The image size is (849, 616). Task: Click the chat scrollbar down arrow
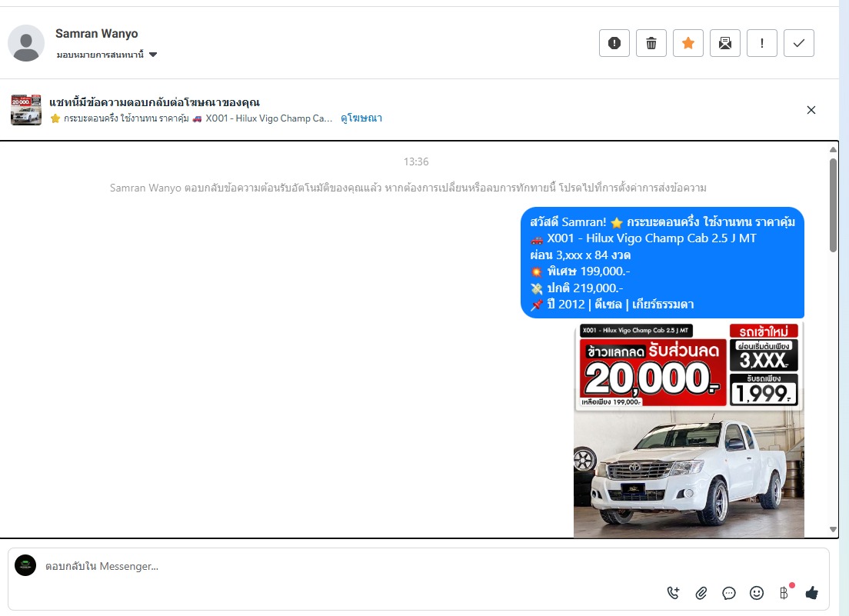(x=834, y=529)
